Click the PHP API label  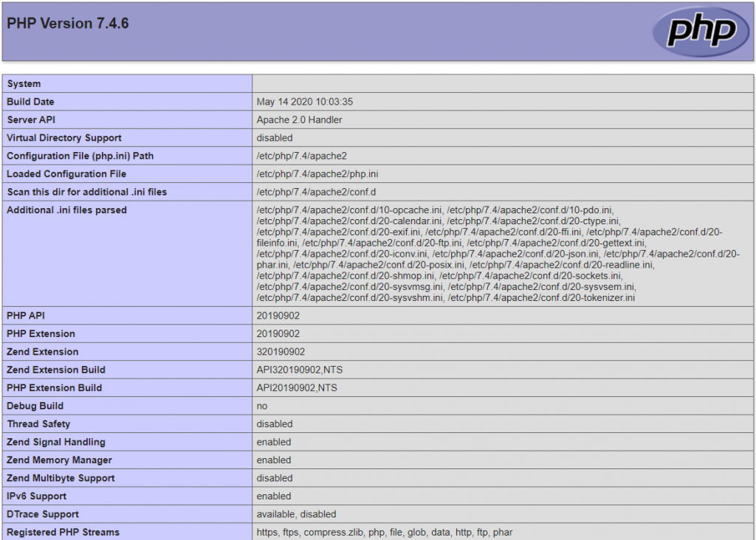click(26, 316)
